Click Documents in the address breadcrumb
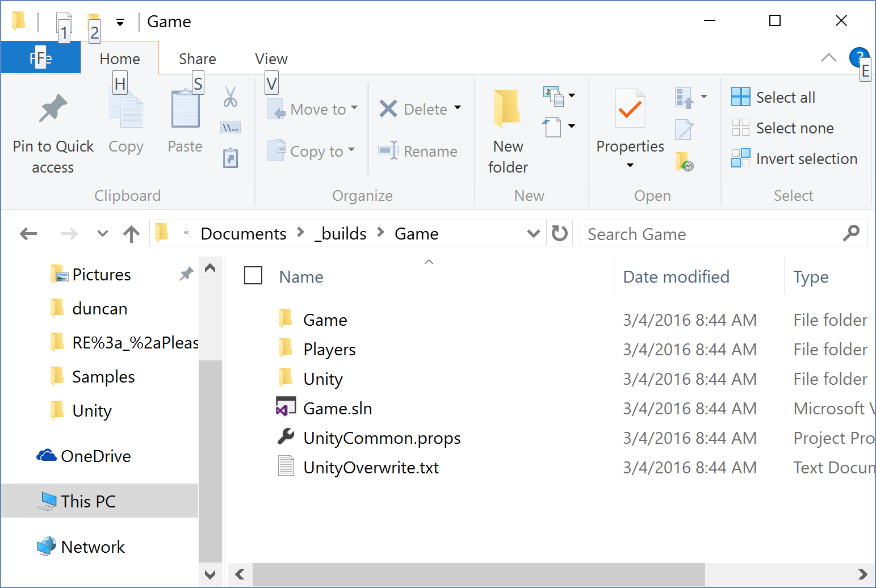Viewport: 876px width, 588px height. [x=244, y=233]
